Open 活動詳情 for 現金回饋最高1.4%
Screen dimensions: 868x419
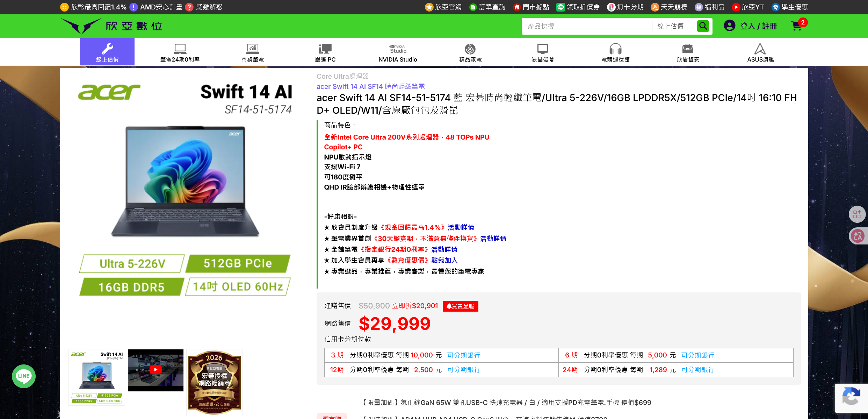click(461, 227)
